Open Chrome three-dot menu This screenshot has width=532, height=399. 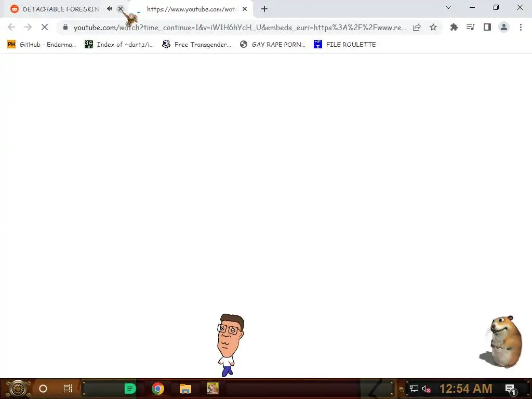tap(521, 27)
